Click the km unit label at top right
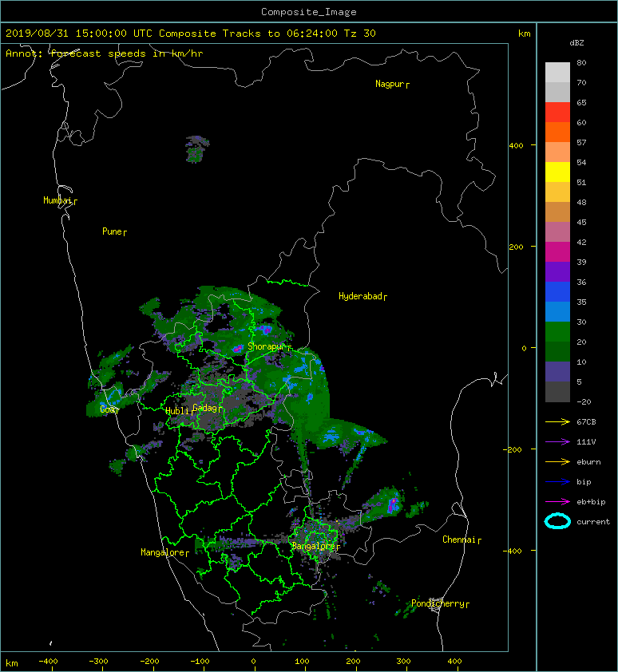 524,34
